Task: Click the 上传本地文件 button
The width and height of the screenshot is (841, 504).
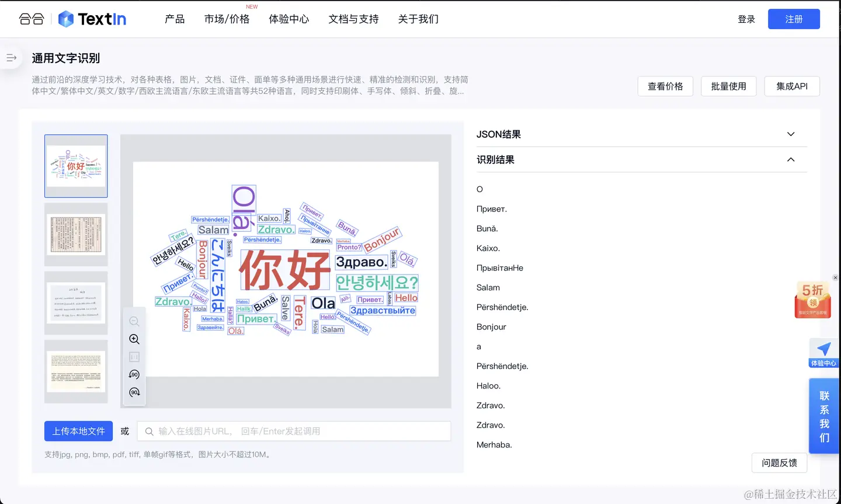Action: 78,431
